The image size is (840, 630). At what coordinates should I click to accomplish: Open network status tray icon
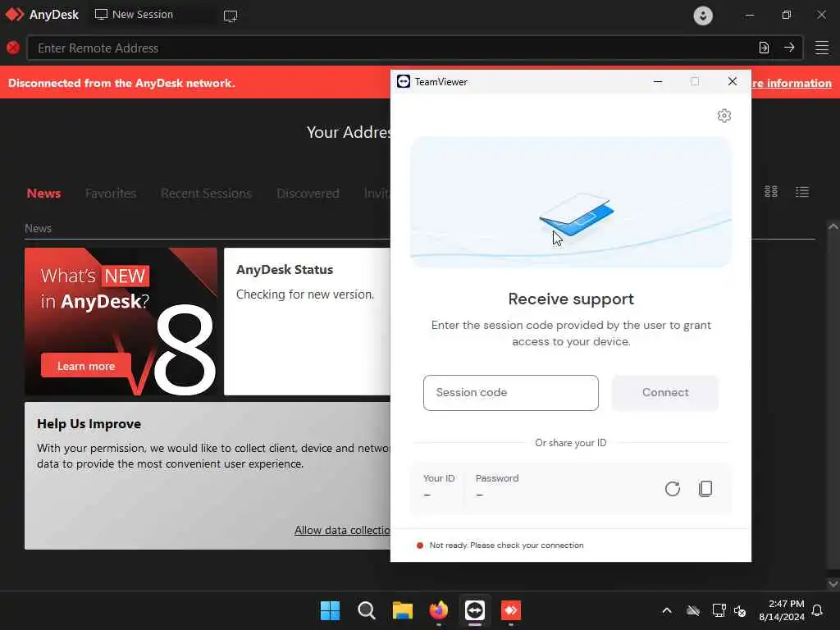[719, 610]
